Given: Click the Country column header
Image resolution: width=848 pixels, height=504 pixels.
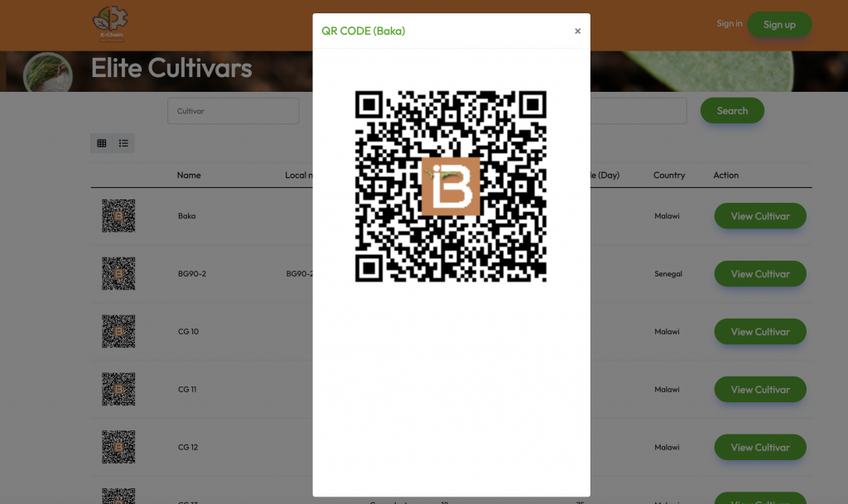Looking at the screenshot, I should 669,175.
